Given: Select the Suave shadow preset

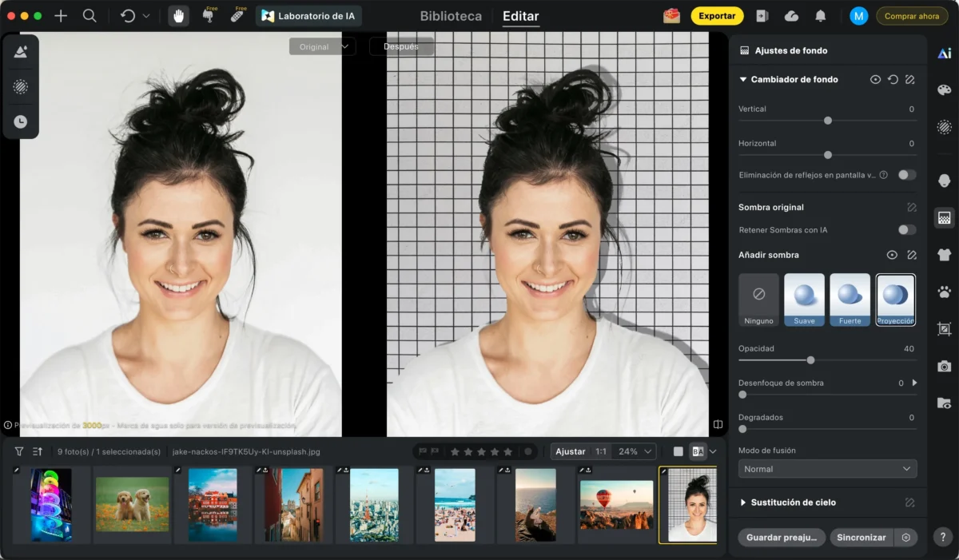Looking at the screenshot, I should point(804,300).
